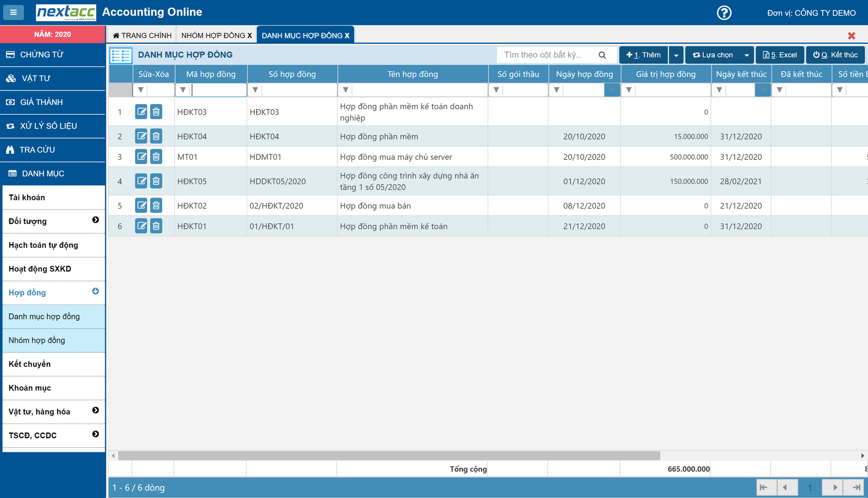
Task: Close the panel with red X icon
Action: [851, 36]
